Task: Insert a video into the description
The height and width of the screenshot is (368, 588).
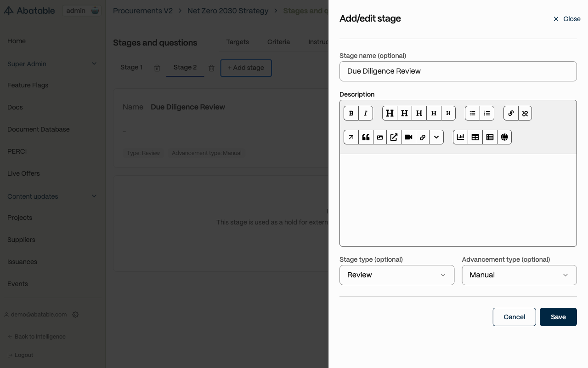Action: point(408,137)
